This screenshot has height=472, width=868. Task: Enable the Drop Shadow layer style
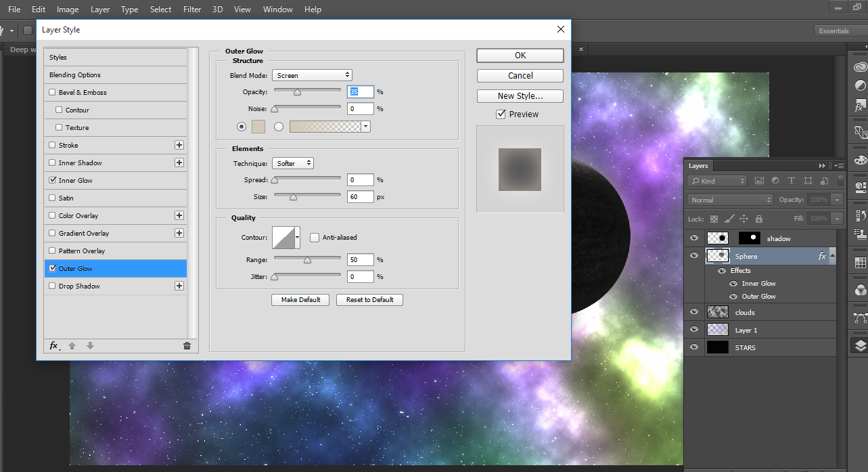point(51,286)
